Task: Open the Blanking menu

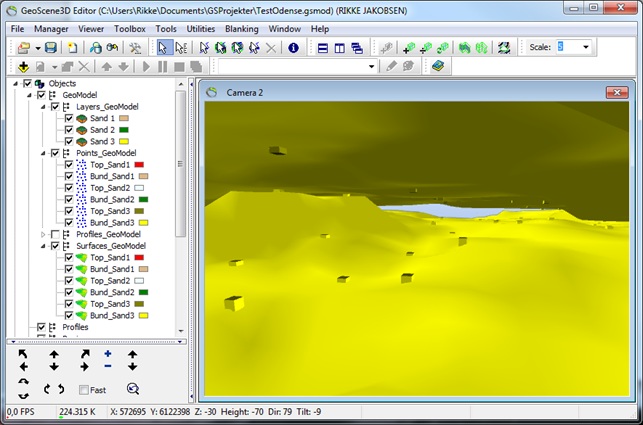Action: pos(242,29)
